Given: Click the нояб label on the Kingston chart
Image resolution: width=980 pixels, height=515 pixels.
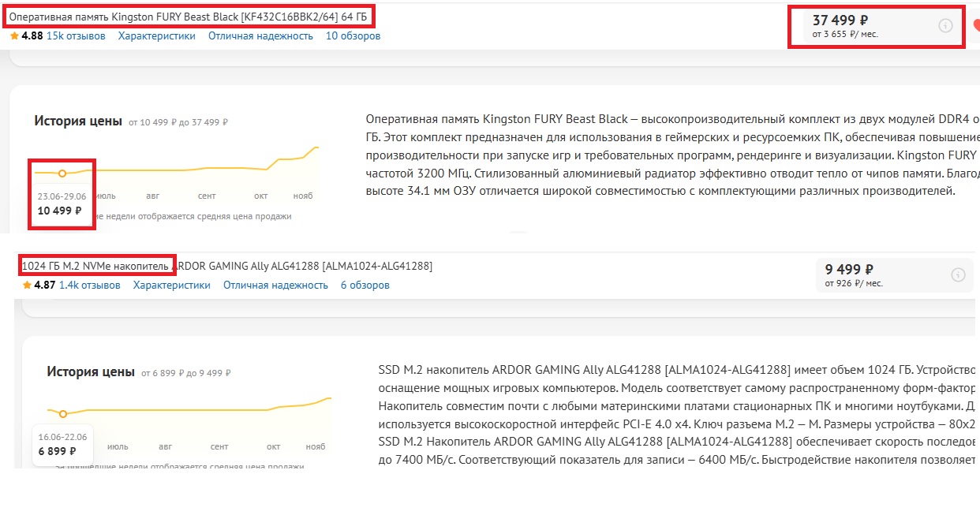Looking at the screenshot, I should (303, 196).
